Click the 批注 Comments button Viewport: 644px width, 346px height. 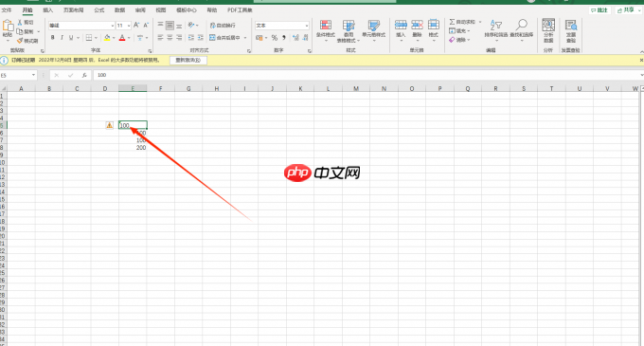click(599, 10)
